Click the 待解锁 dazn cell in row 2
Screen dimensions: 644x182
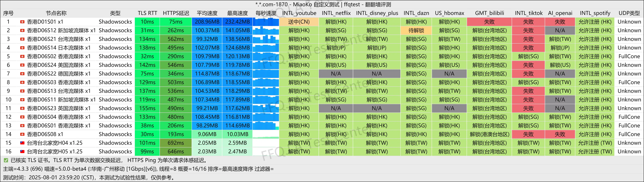(416, 31)
